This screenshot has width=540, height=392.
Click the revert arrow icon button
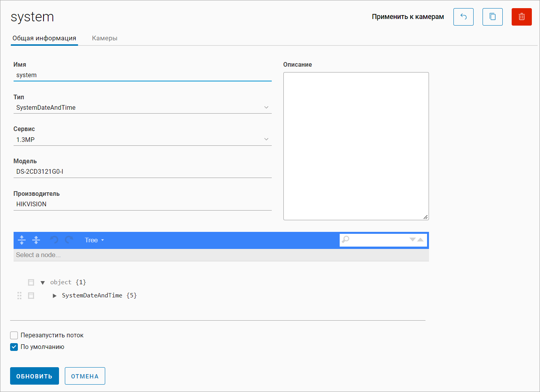pyautogui.click(x=463, y=17)
